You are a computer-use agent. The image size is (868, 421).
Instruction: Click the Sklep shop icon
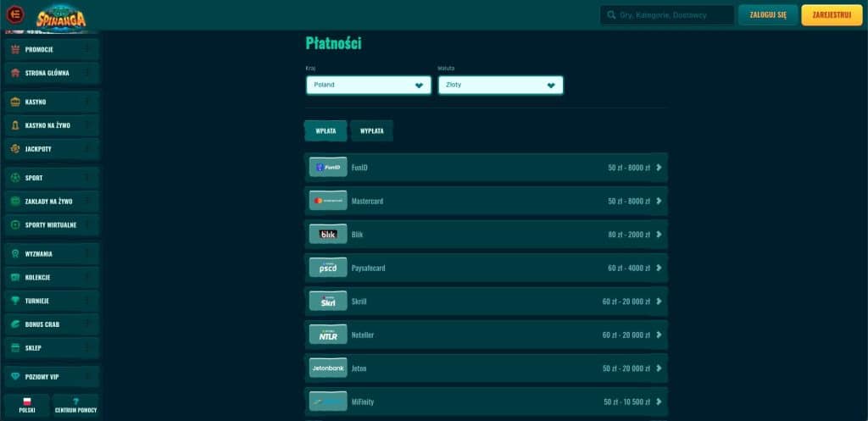(x=15, y=347)
